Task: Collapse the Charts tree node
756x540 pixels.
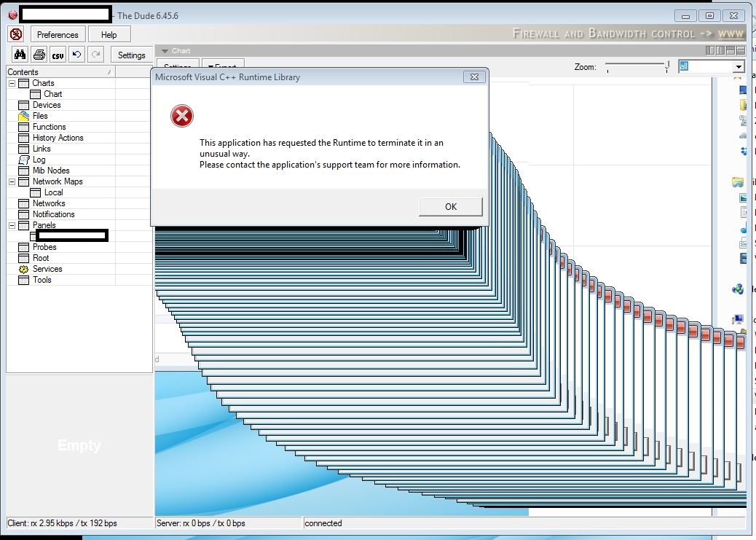Action: click(x=12, y=83)
